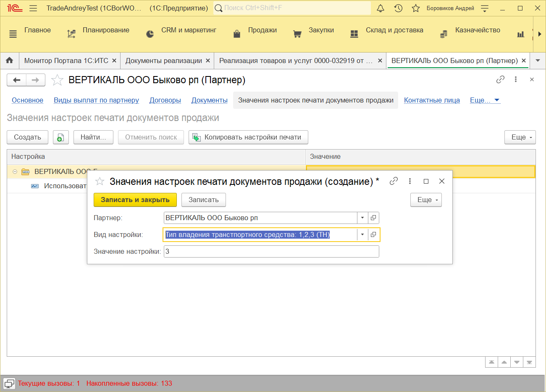Collapse the ВЕРТИКАЛЬ ООО tree group
This screenshot has height=392, width=546.
tap(15, 171)
